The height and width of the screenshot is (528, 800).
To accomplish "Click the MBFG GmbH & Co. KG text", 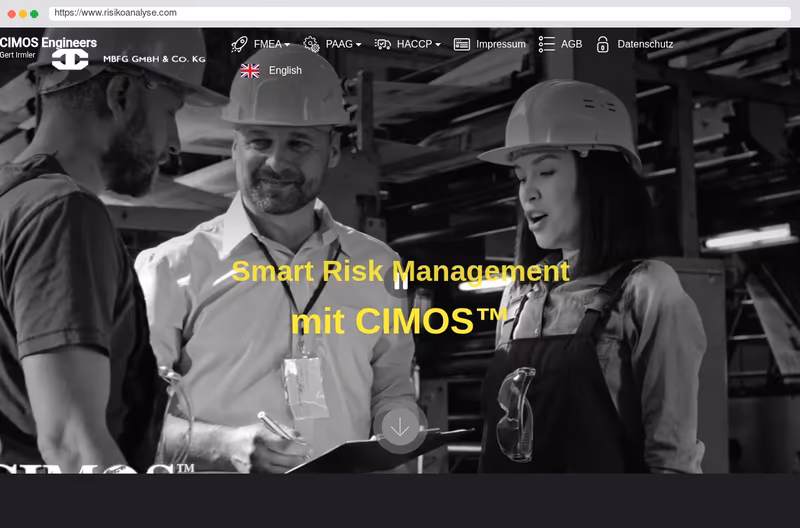I will 154,59.
